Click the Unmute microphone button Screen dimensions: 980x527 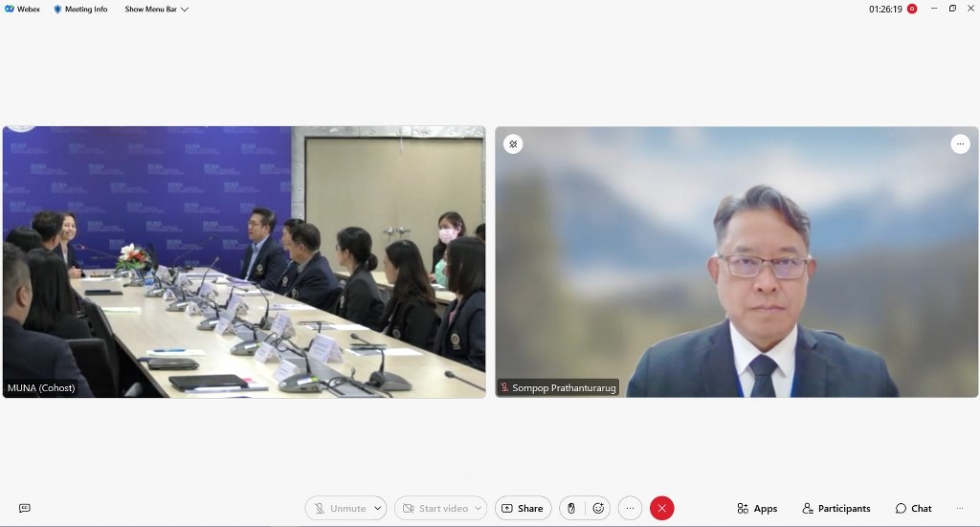coord(340,508)
